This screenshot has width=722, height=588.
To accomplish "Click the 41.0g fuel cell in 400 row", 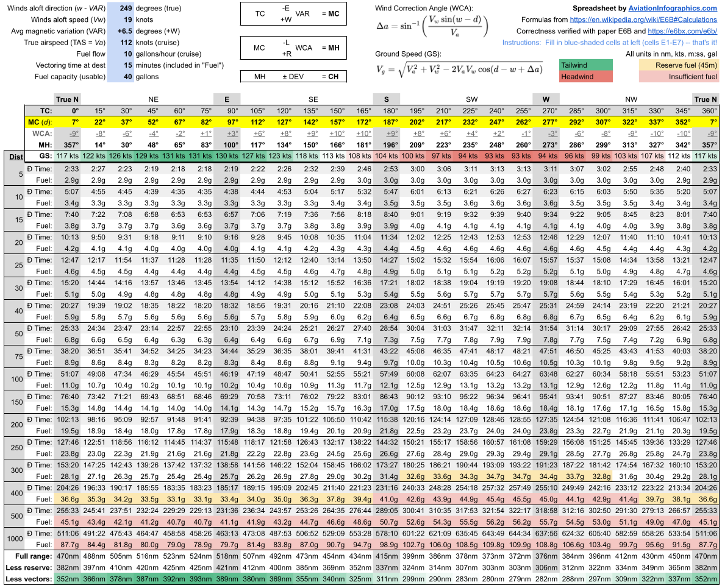I will pos(387,499).
